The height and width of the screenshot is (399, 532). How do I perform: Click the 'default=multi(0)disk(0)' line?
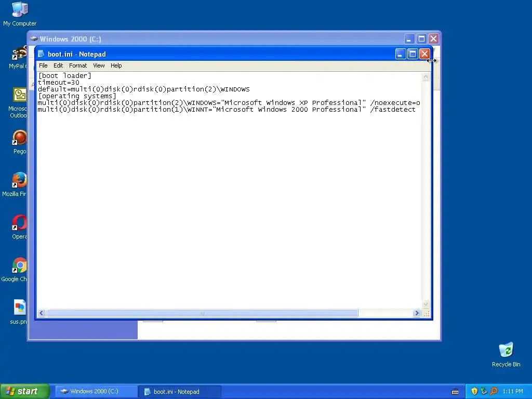point(143,89)
